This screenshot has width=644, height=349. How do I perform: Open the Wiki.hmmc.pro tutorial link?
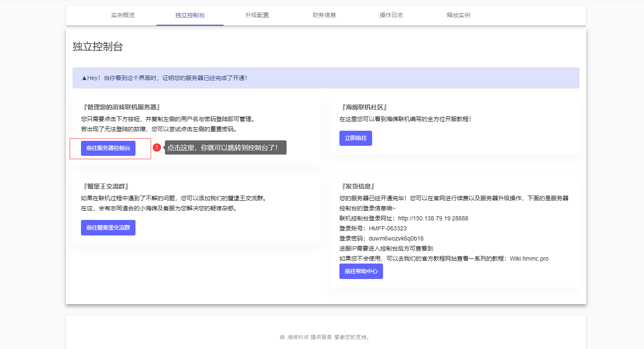(x=529, y=259)
